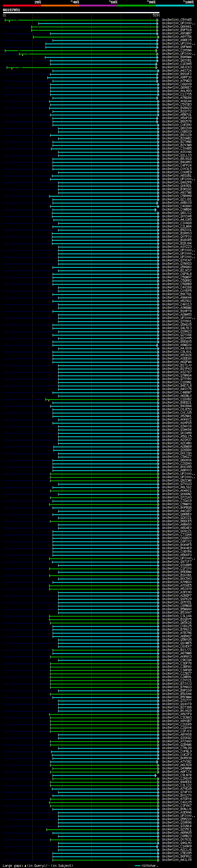Click the red ~20% identity legend bar
197x868 pixels.
pos(22,6)
